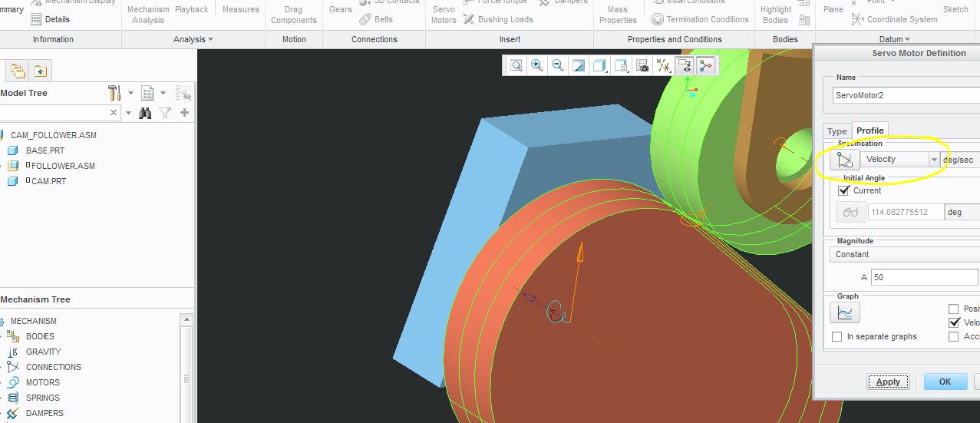Toggle the mechanism entity display icon

click(704, 66)
